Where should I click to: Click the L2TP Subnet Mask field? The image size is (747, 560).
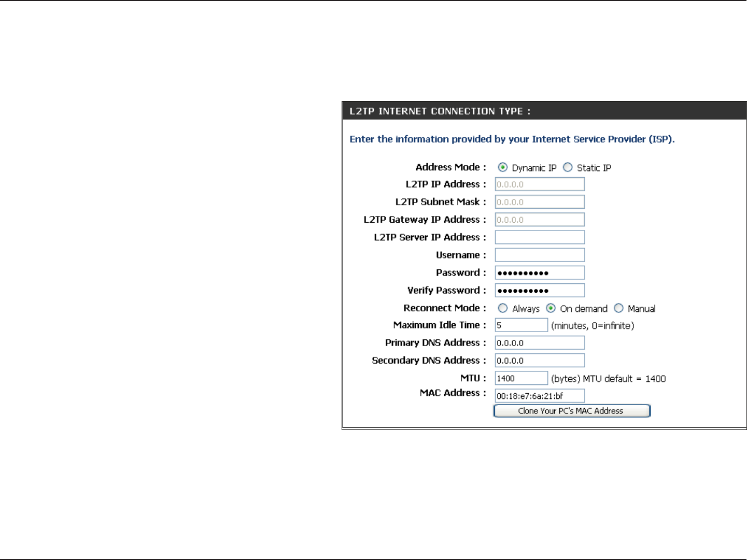tap(540, 202)
